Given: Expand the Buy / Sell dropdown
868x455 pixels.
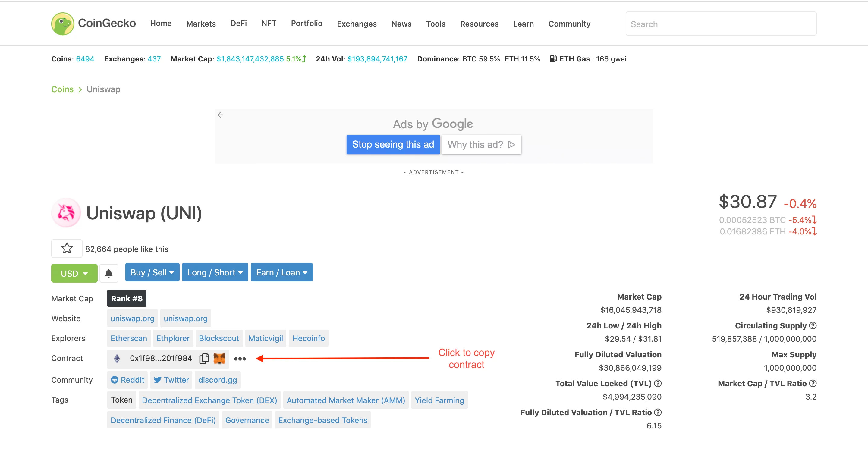Looking at the screenshot, I should tap(152, 272).
